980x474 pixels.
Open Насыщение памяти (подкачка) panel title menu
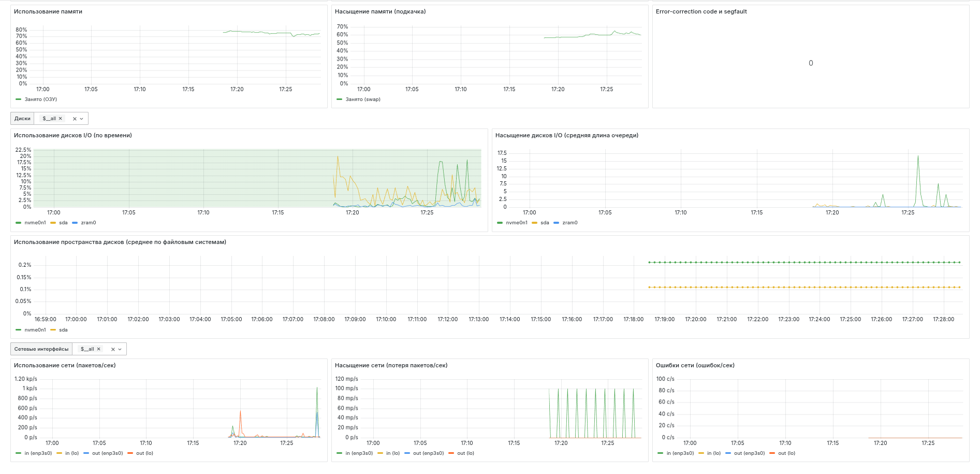pos(380,11)
